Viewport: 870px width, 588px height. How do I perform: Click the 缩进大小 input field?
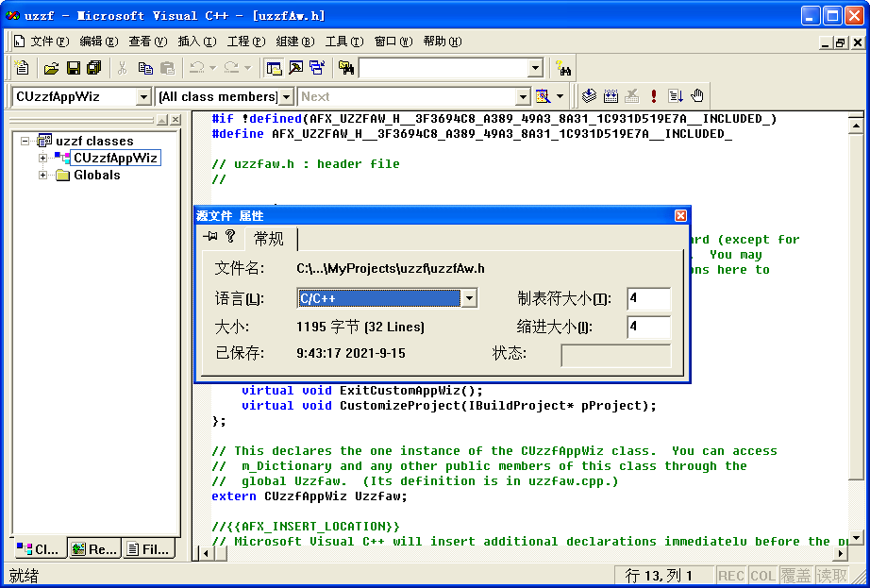click(648, 327)
